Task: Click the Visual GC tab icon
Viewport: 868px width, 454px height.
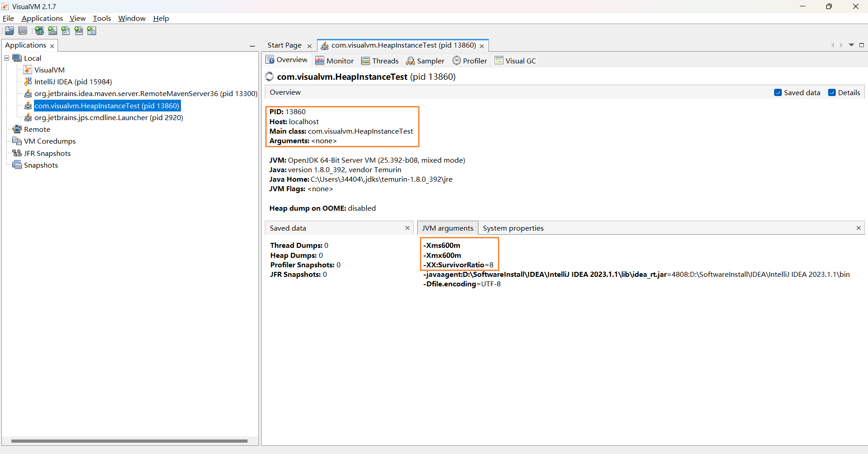Action: [x=499, y=60]
